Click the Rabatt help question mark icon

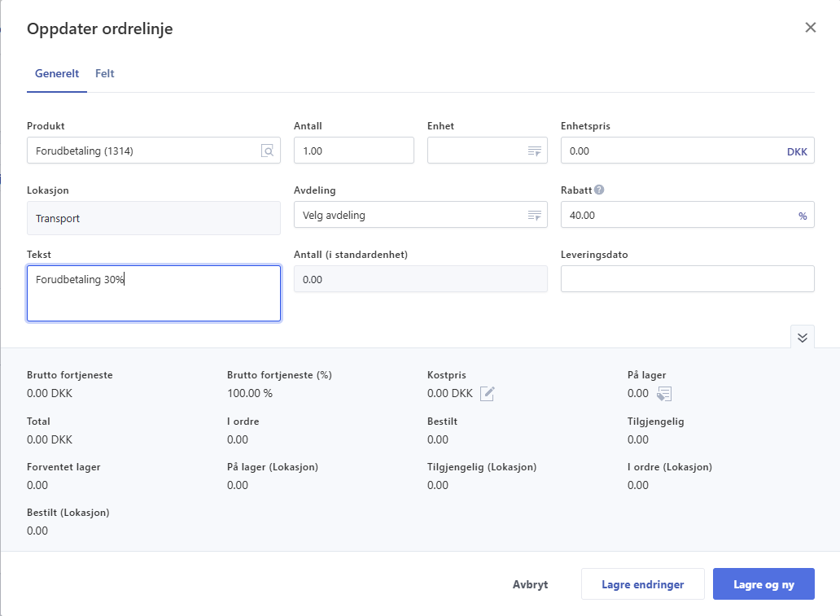click(599, 190)
